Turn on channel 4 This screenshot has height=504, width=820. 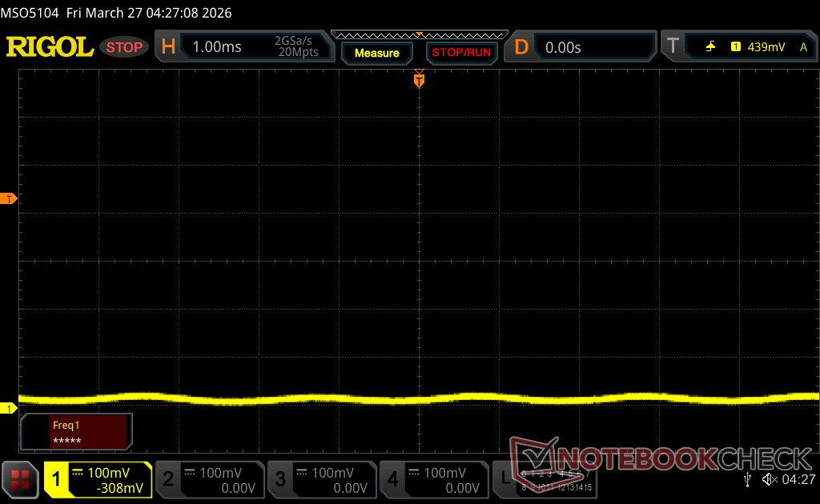[433, 479]
